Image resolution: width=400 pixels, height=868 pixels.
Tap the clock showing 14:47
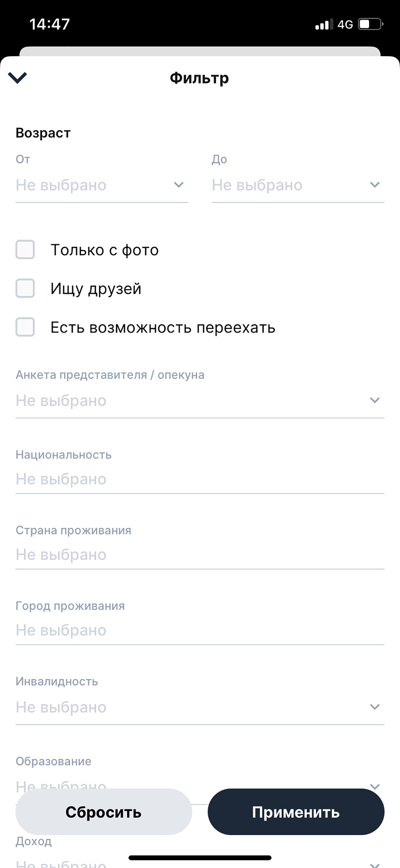point(50,24)
